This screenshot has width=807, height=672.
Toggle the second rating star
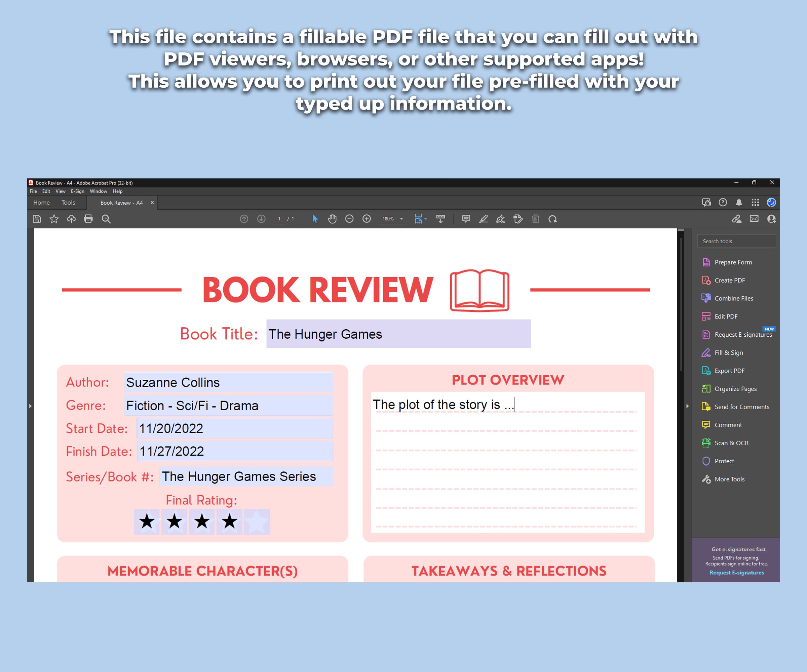175,522
